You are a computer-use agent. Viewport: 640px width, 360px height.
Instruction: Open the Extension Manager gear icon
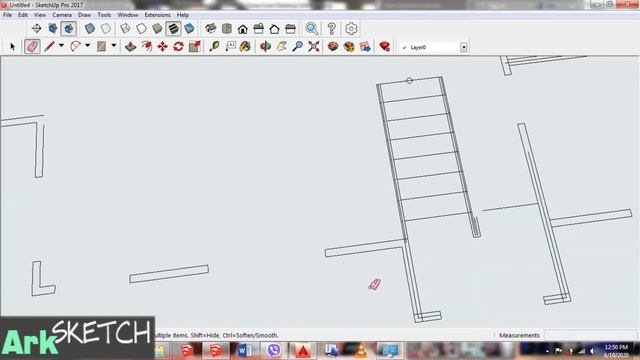coord(351,29)
